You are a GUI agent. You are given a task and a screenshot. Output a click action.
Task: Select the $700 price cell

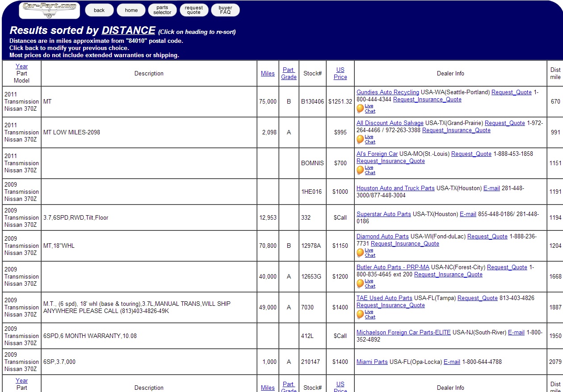tap(340, 163)
